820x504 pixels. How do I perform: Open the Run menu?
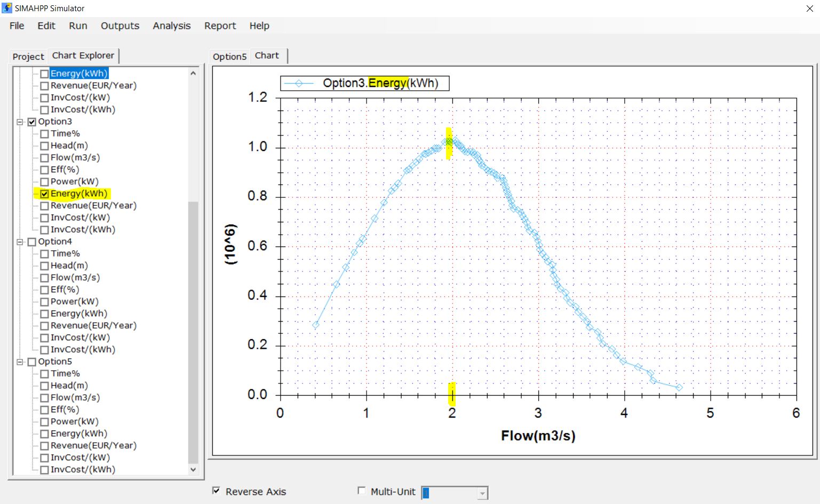point(78,26)
